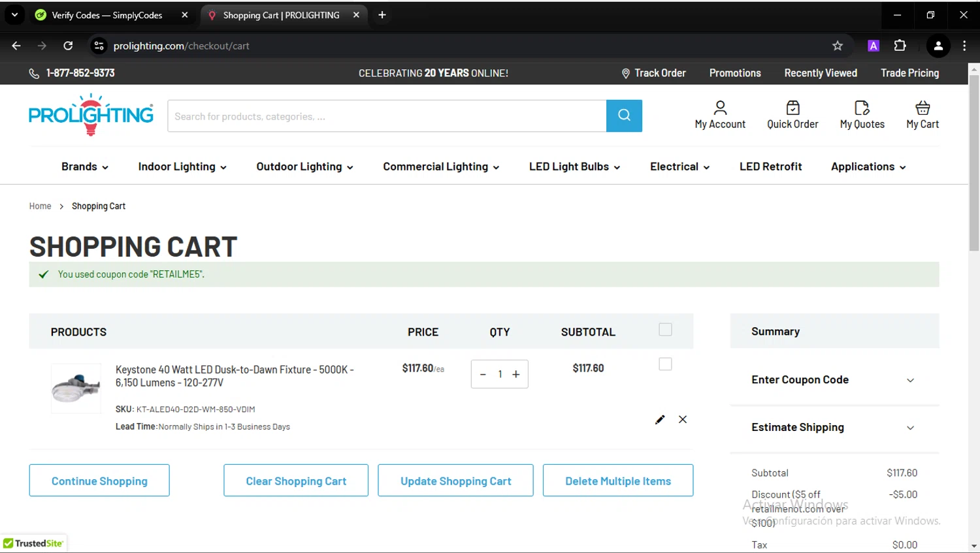Click the PROLIGHTING logo
This screenshot has height=553, width=980.
(x=91, y=115)
